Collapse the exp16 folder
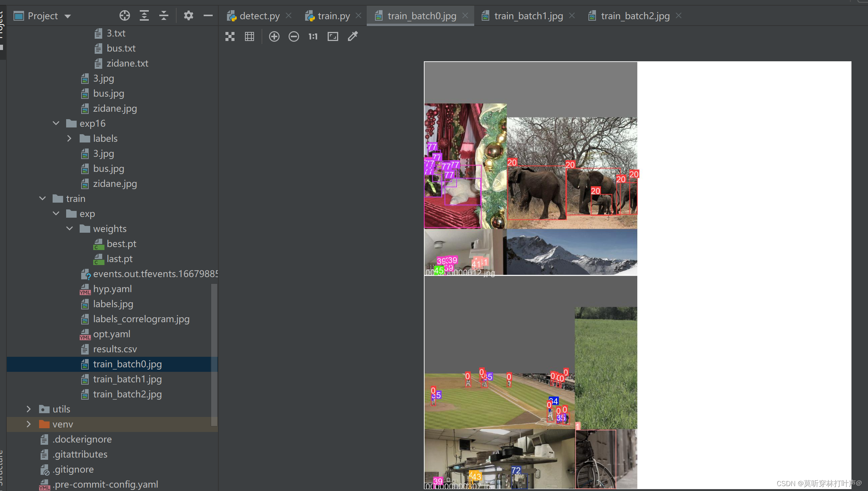The image size is (868, 491). (x=56, y=123)
